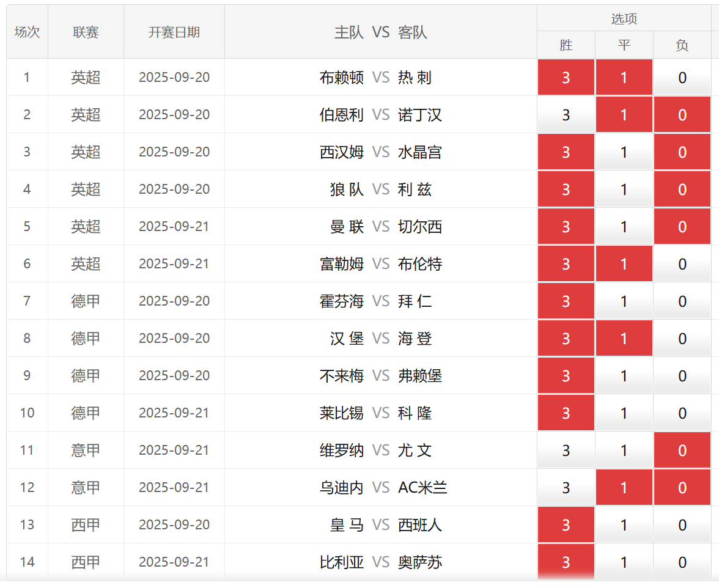The height and width of the screenshot is (588, 719).
Task: Select draw option for 皇马 VS 西班人
Action: coord(624,525)
